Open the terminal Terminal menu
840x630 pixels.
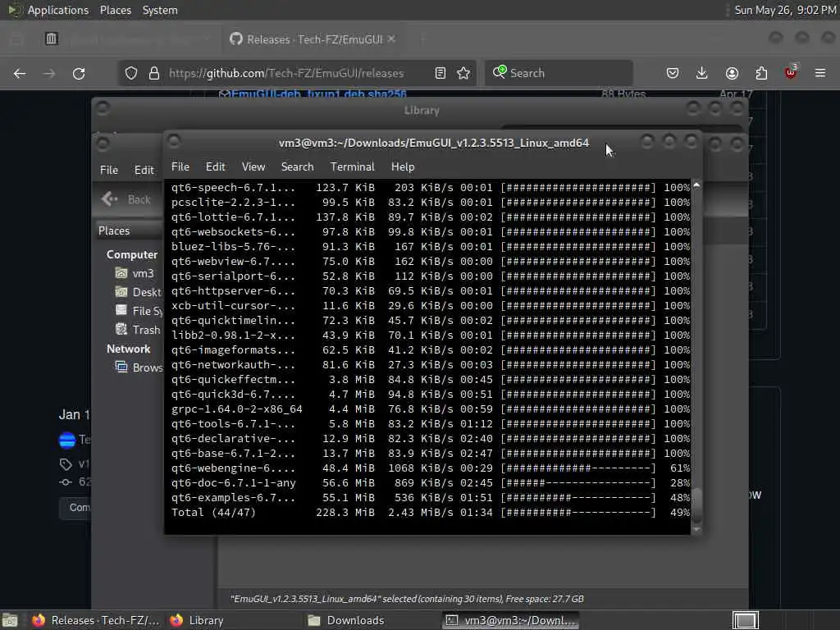coord(352,167)
